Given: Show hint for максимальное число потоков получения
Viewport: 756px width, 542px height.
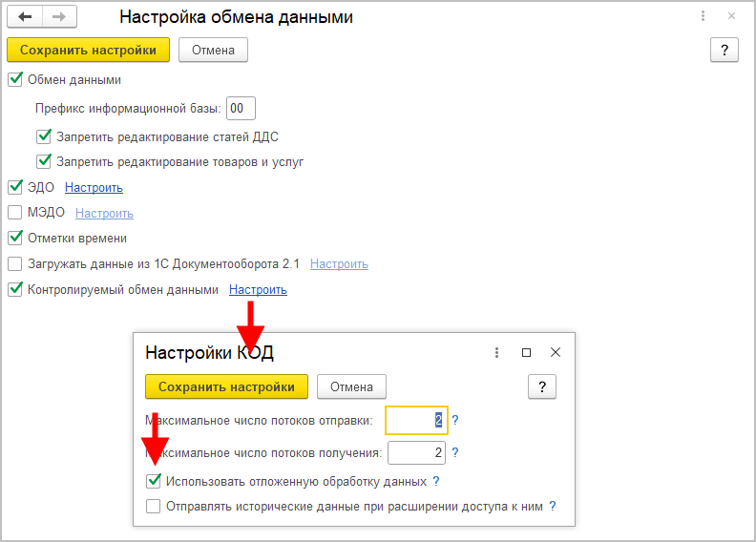Looking at the screenshot, I should 455,452.
